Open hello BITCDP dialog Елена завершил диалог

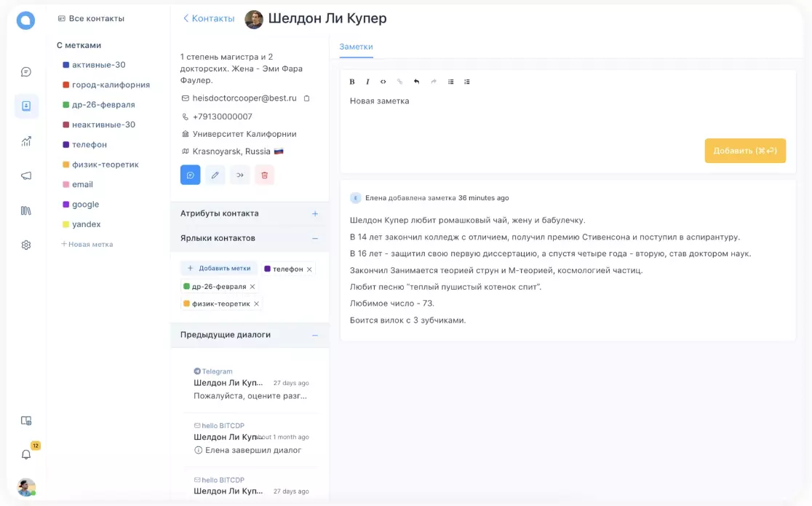point(250,438)
